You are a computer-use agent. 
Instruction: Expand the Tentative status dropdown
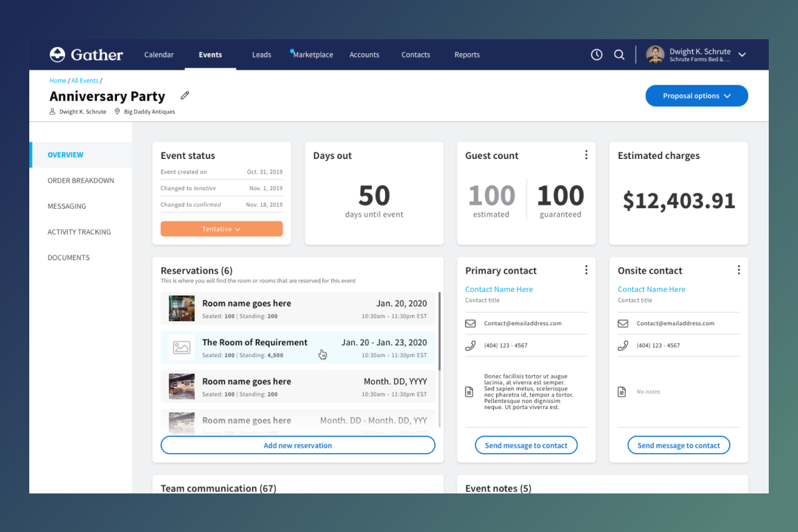click(x=221, y=229)
